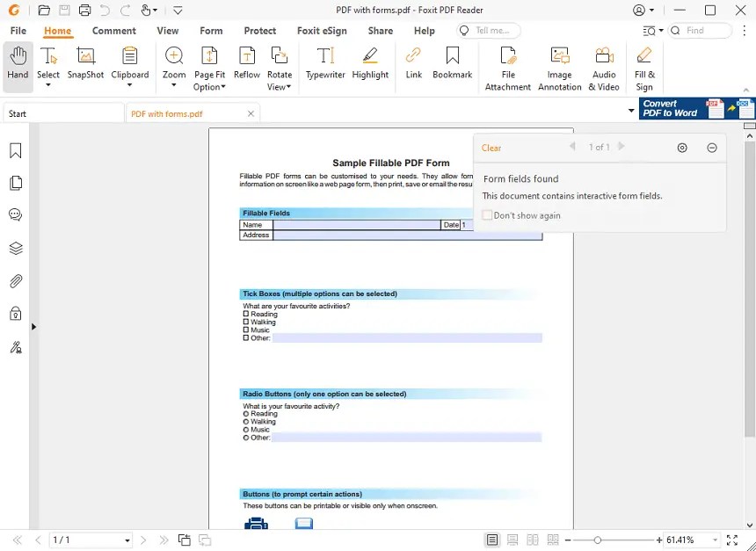Tick the Walking activity checkbox
Screen dimensions: 756x551
click(246, 322)
